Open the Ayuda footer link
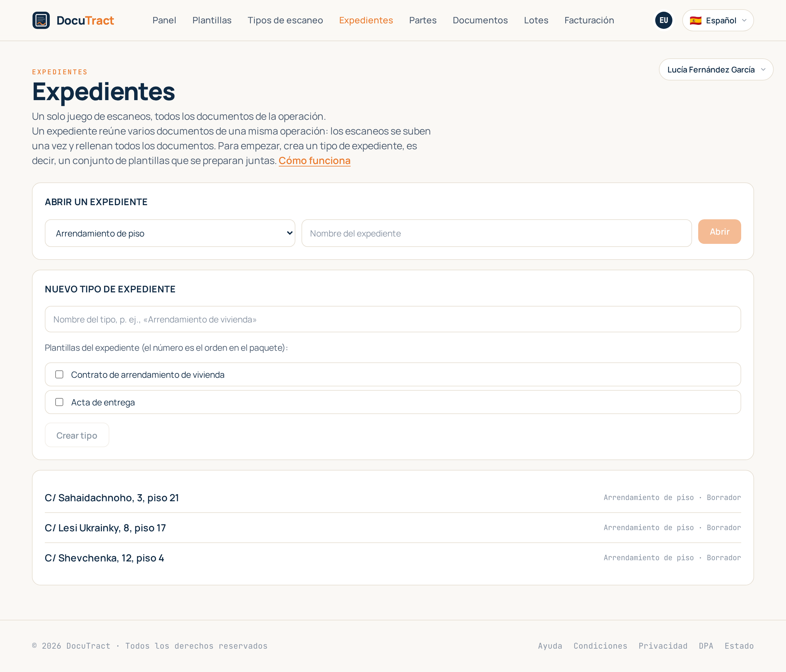The height and width of the screenshot is (672, 786). pos(550,646)
